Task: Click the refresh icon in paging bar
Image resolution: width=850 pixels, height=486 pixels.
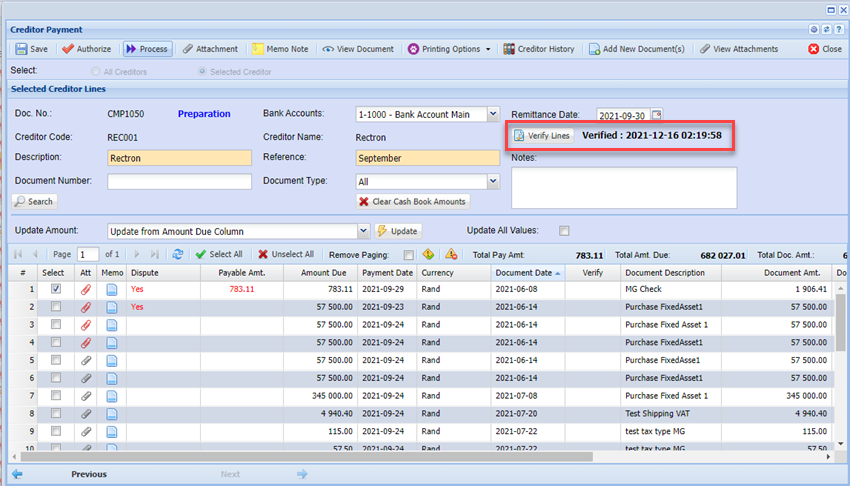Action: tap(178, 255)
